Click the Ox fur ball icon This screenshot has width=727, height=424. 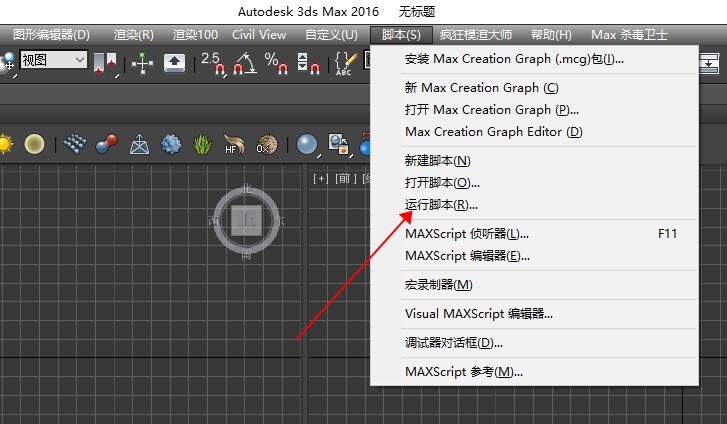coord(267,144)
